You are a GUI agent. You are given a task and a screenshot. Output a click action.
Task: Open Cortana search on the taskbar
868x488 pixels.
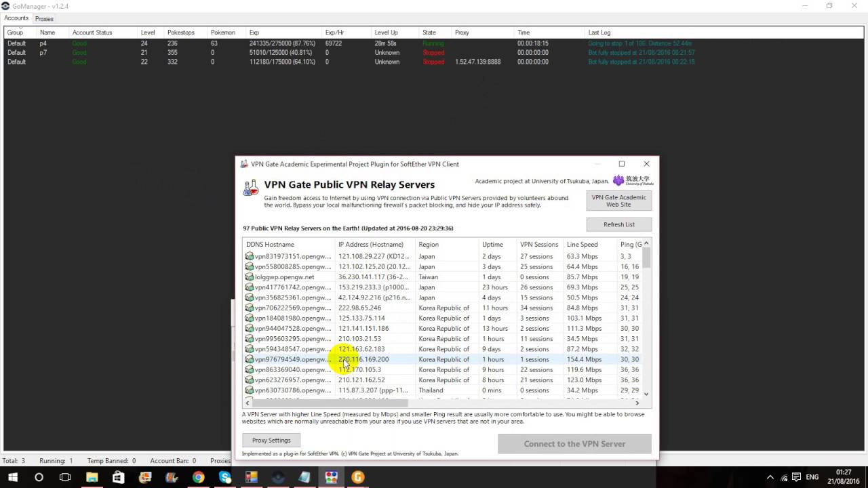point(39,477)
